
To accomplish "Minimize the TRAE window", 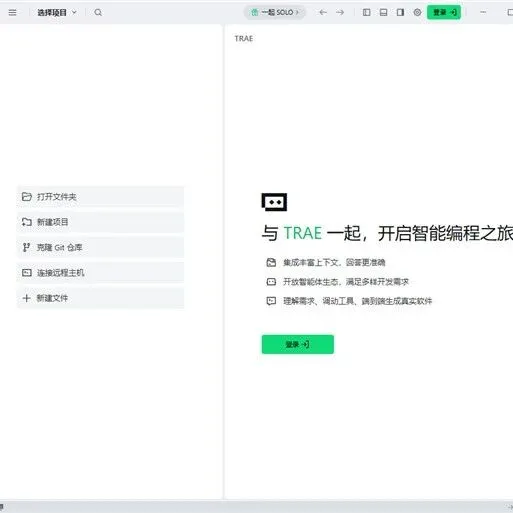I will pos(483,12).
